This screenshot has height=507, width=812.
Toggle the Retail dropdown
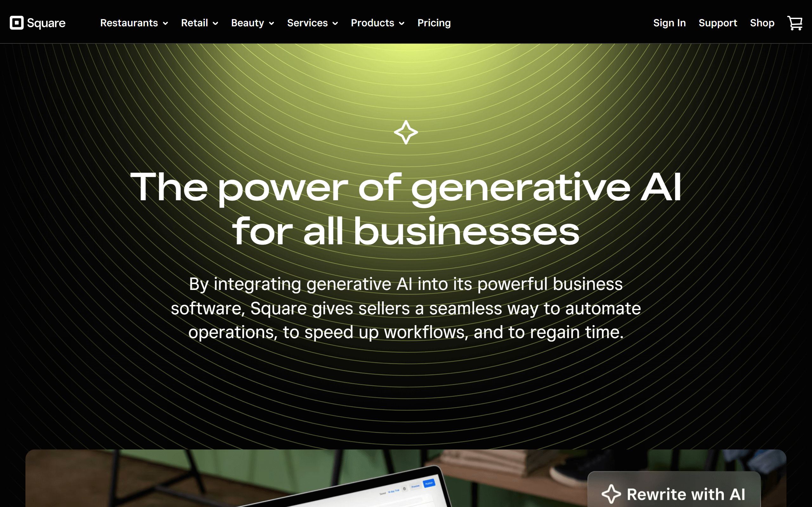[x=199, y=23]
